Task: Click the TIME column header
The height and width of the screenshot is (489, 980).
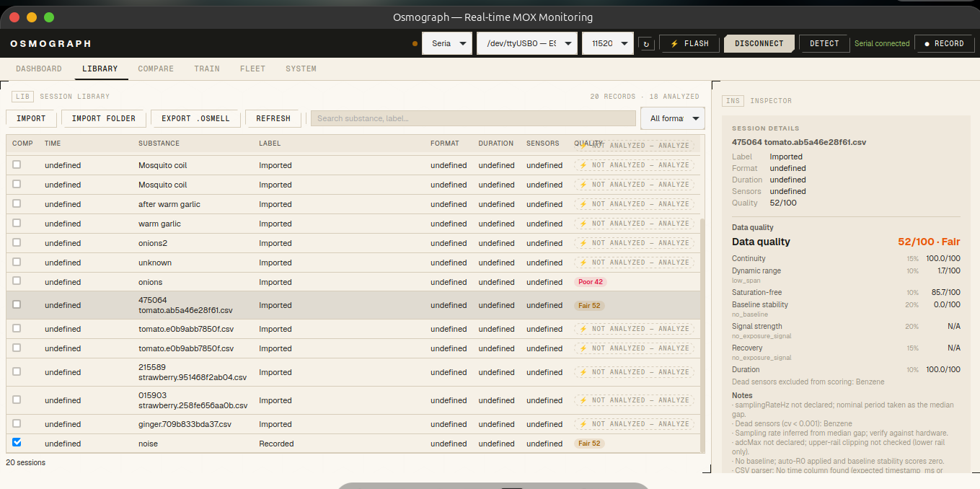Action: point(53,144)
